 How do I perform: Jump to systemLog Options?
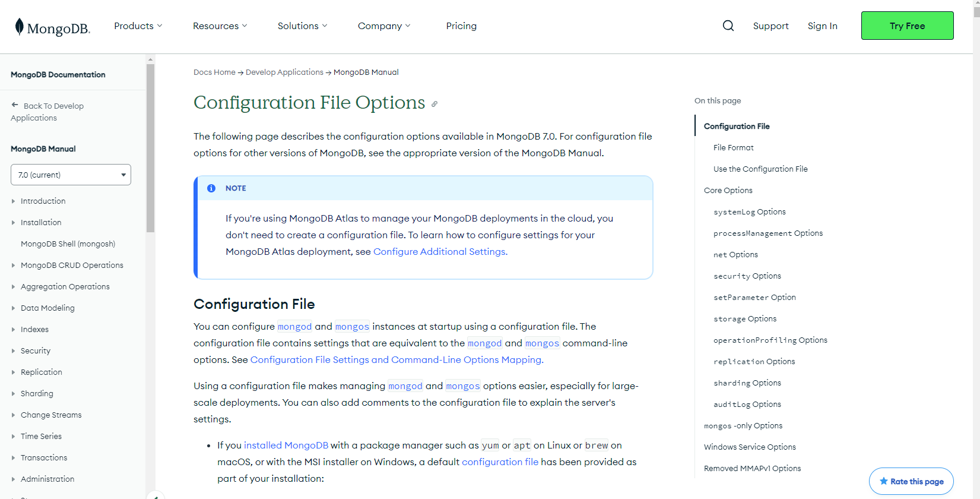click(750, 212)
